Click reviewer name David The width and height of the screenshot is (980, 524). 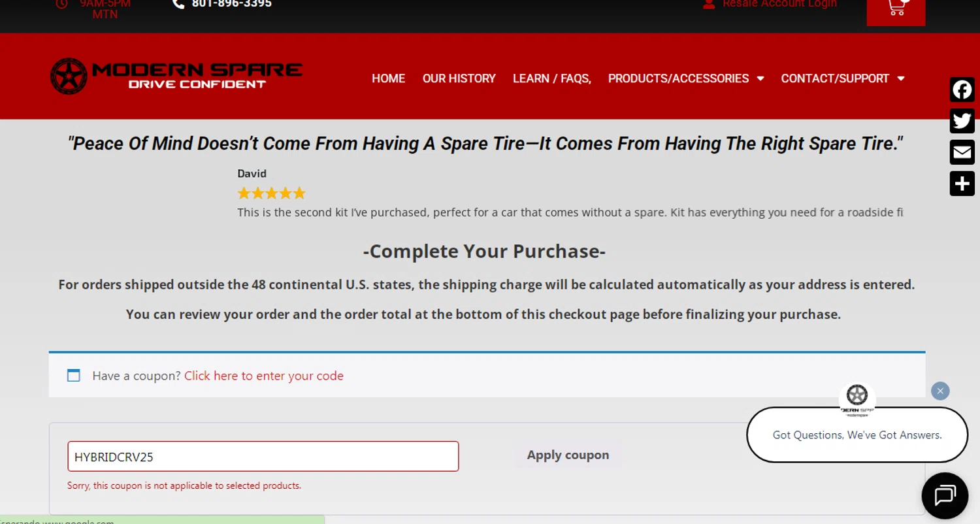(252, 173)
